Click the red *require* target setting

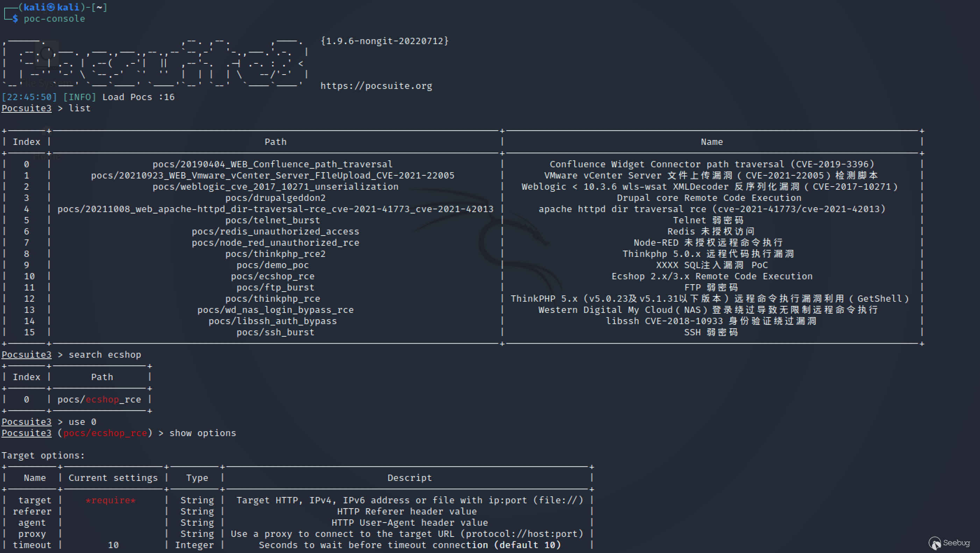(x=111, y=500)
